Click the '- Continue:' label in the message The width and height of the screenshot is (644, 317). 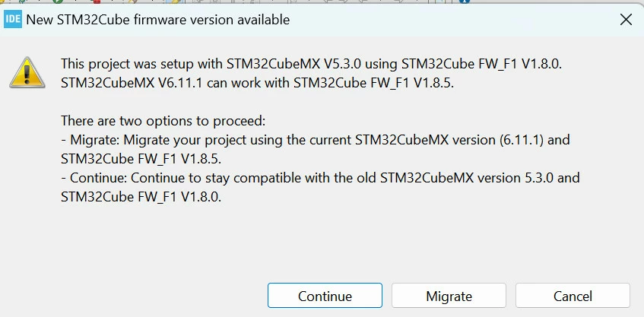[x=94, y=178]
